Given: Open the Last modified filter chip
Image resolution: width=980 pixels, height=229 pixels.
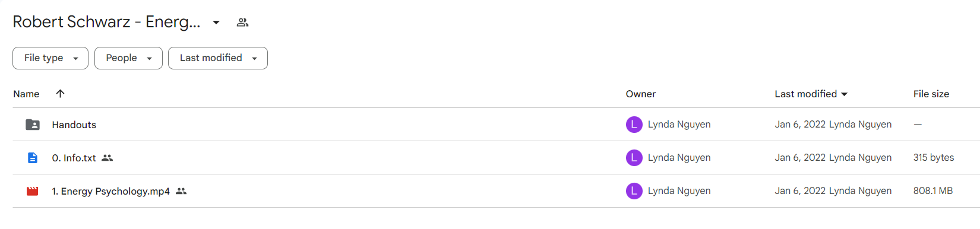Looking at the screenshot, I should (218, 58).
